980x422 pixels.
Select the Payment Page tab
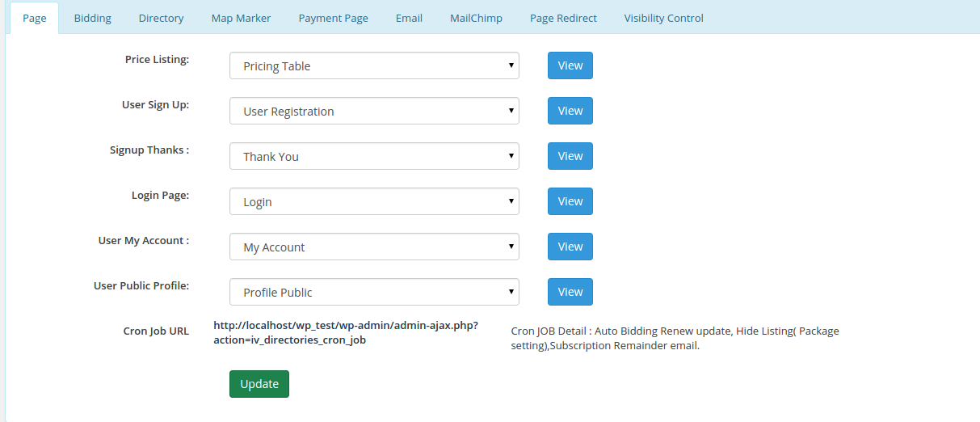[x=333, y=18]
